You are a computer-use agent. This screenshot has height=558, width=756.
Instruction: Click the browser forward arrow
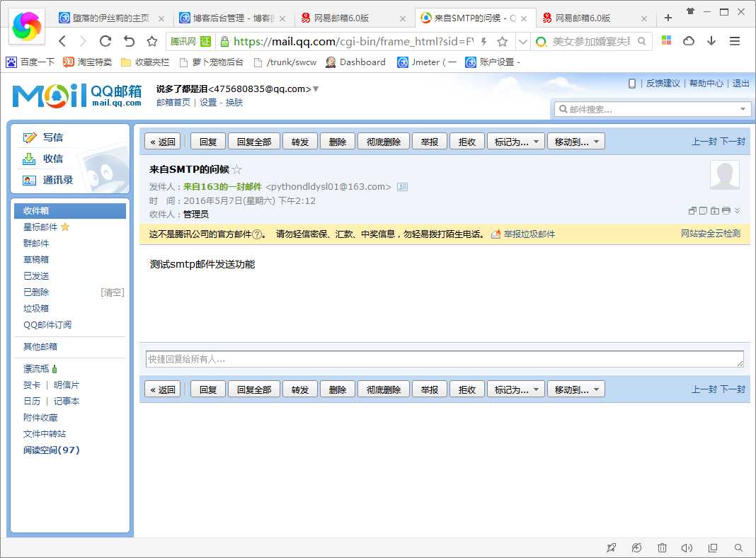(x=83, y=42)
